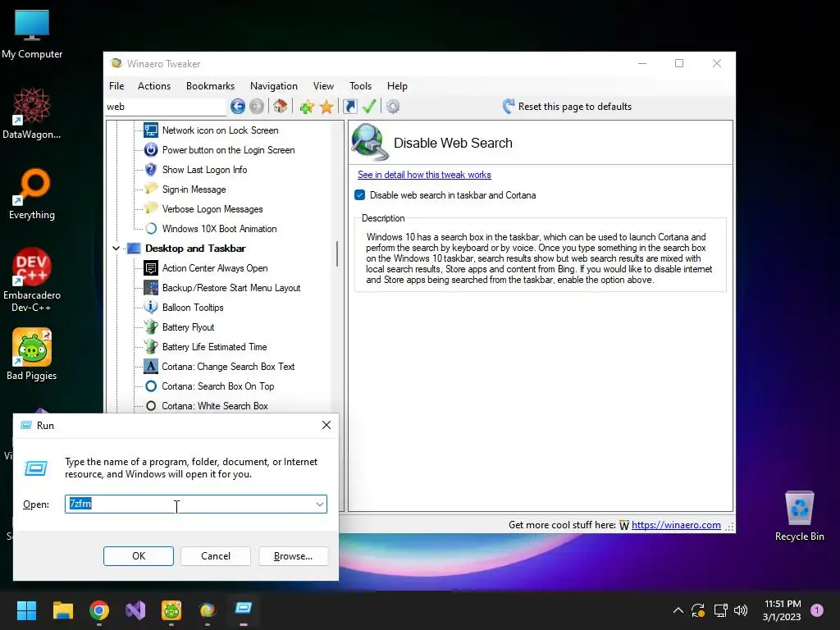Select Battery Flyout item
This screenshot has height=630, width=840.
click(188, 327)
